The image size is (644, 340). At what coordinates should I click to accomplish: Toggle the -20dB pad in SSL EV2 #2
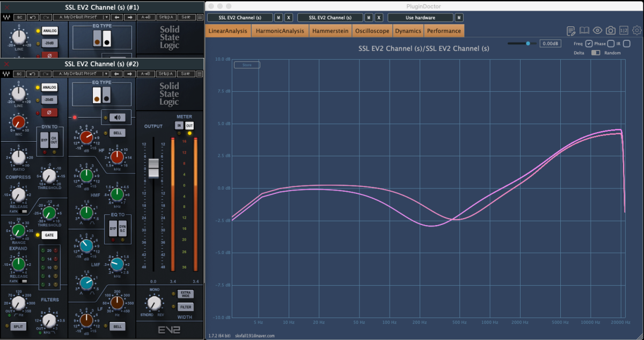click(x=50, y=100)
